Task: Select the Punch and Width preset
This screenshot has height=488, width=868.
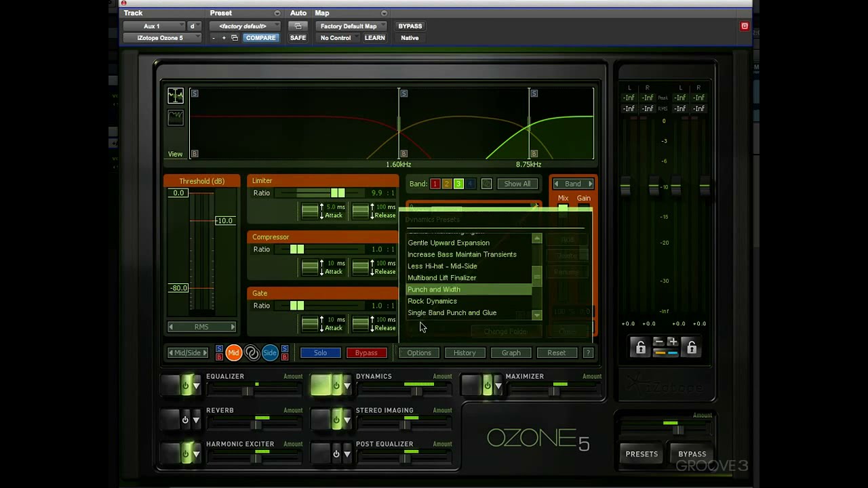Action: tap(469, 289)
